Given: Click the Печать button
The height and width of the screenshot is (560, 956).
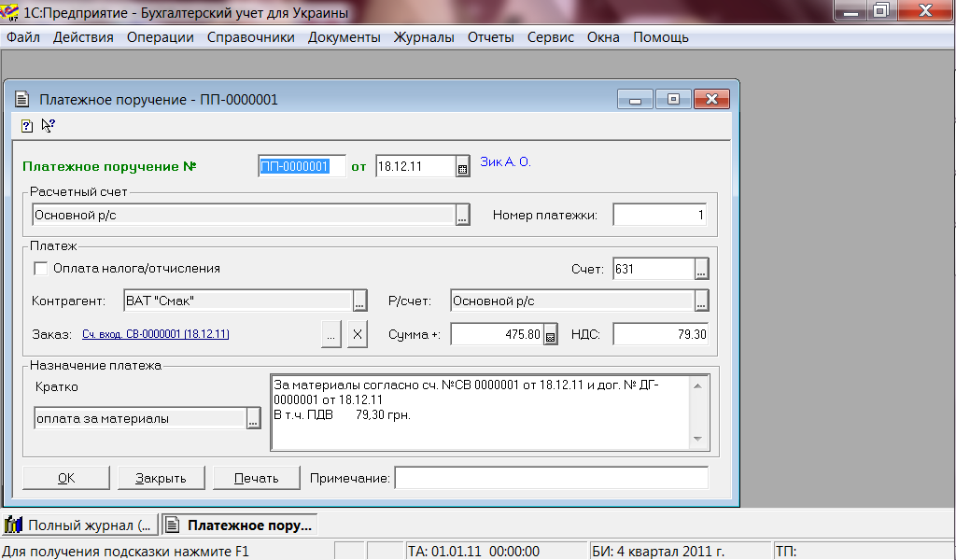Looking at the screenshot, I should tap(256, 479).
